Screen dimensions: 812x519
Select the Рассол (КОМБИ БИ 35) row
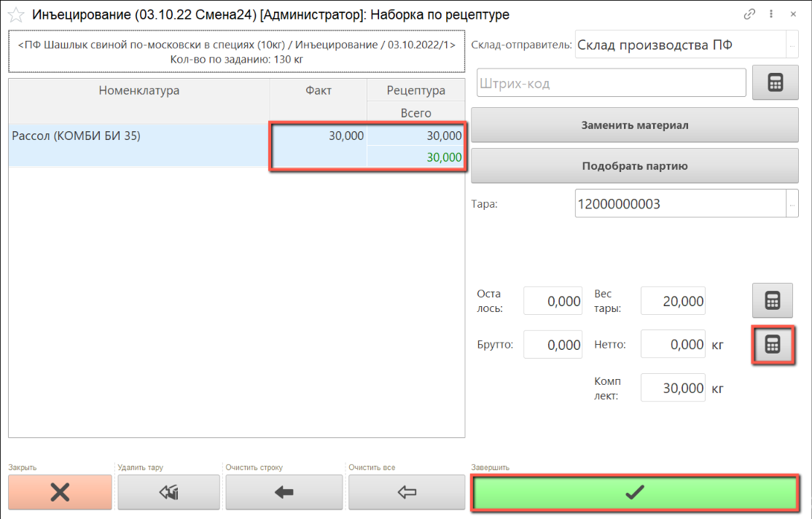(138, 136)
